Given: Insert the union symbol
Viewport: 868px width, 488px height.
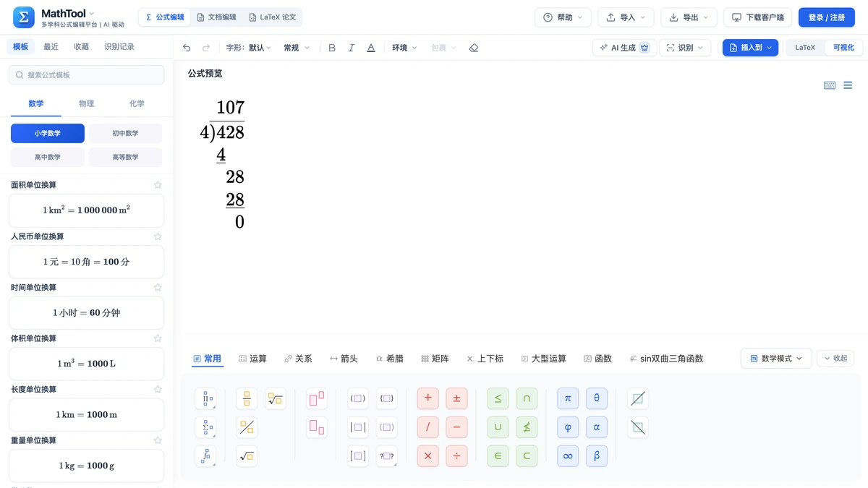Looking at the screenshot, I should tap(498, 427).
